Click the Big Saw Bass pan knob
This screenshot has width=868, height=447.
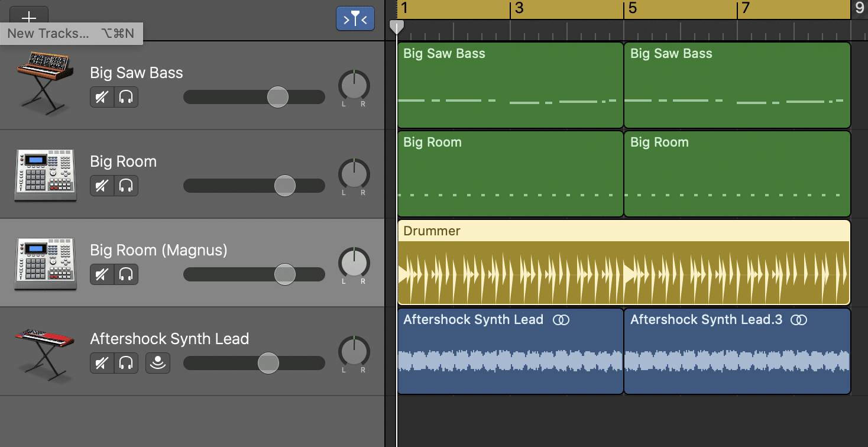(x=353, y=88)
